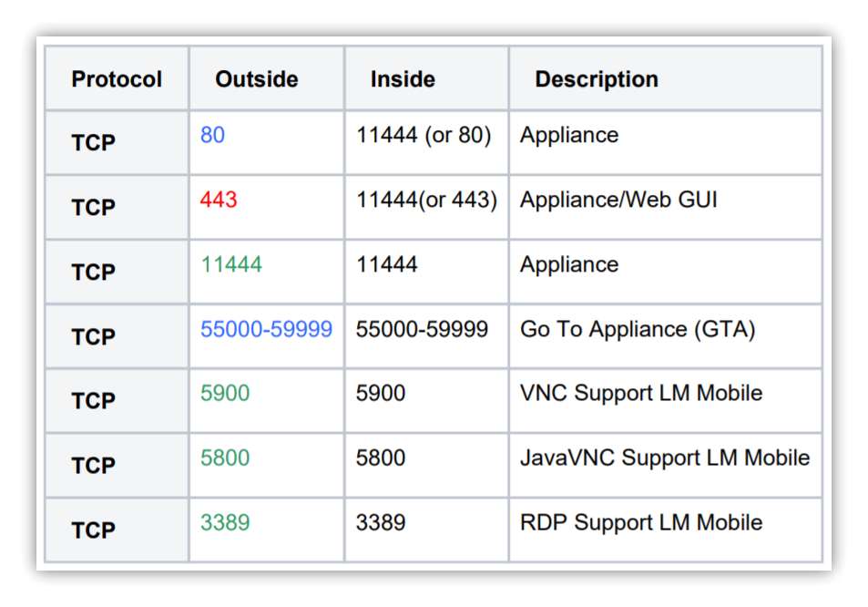The width and height of the screenshot is (868, 607).
Task: Click the Description column header
Action: point(597,79)
